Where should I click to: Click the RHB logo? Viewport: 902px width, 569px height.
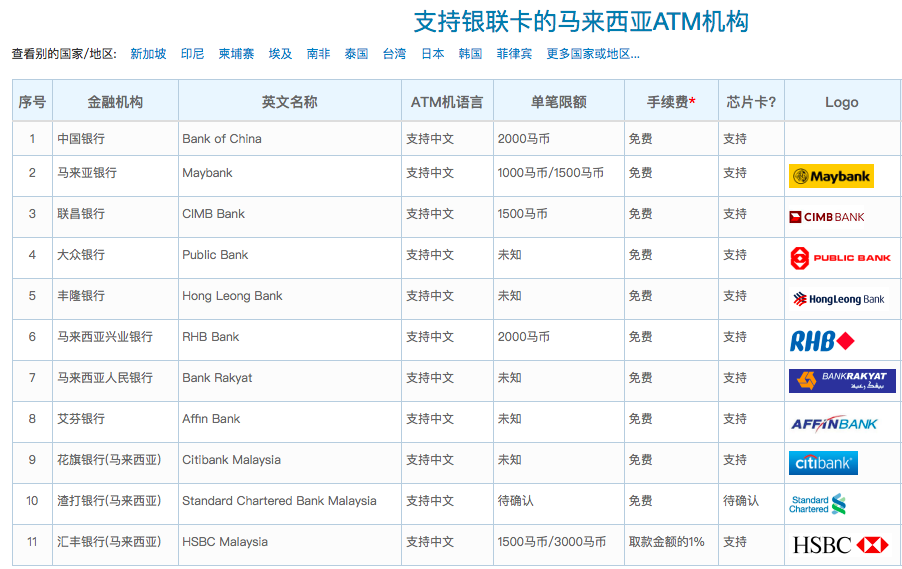822,341
